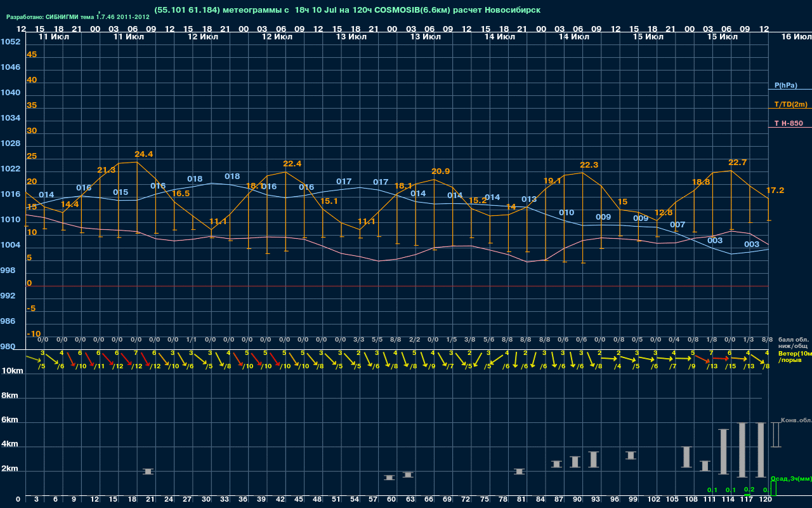Click the 19.1 temperature label
Screen dimensions: 812x508
click(x=553, y=181)
